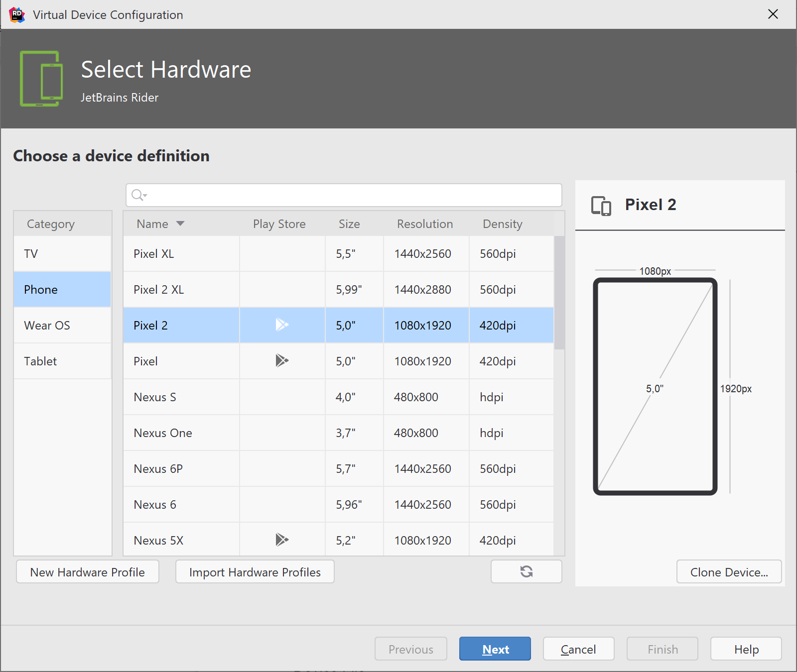Click Play Store icon in Nexus 5X row

tap(282, 540)
